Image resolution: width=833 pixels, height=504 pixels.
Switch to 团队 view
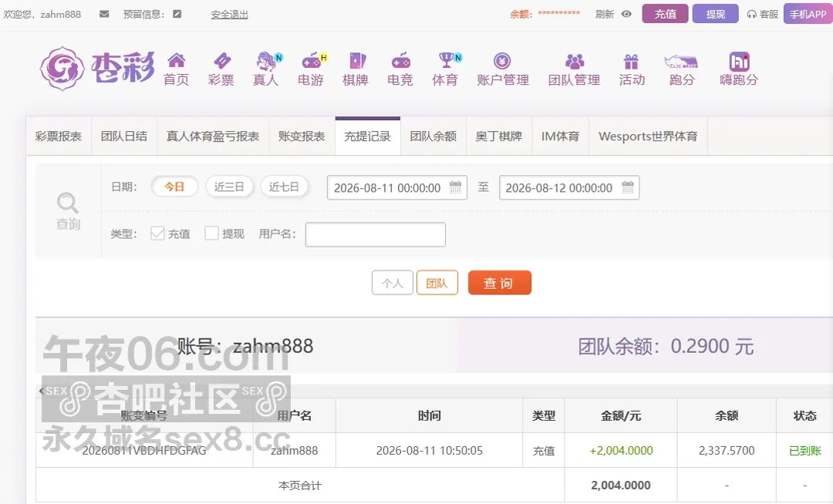437,283
